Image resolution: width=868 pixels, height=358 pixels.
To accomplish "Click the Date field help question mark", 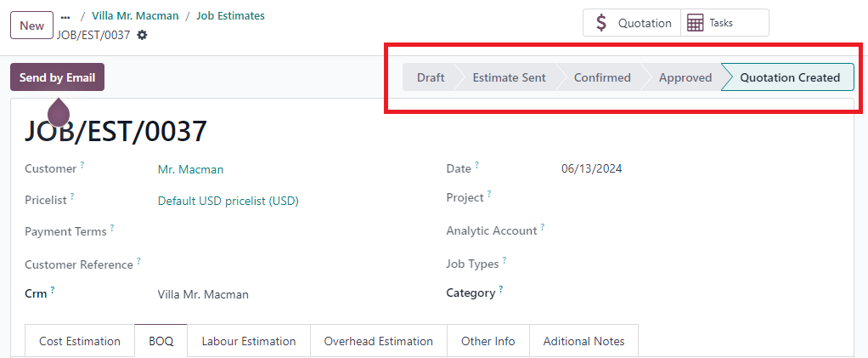I will coord(477,165).
